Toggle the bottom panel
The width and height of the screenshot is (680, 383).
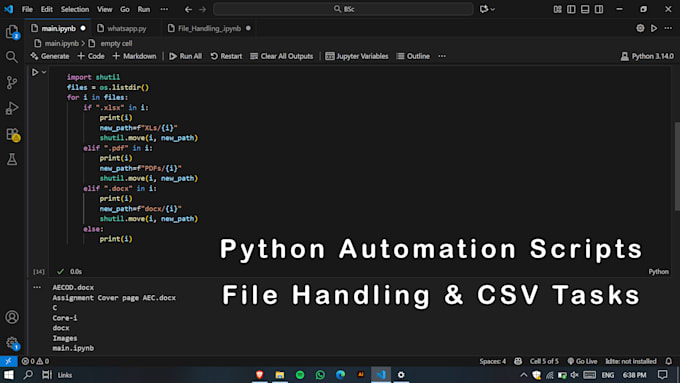pyautogui.click(x=585, y=9)
